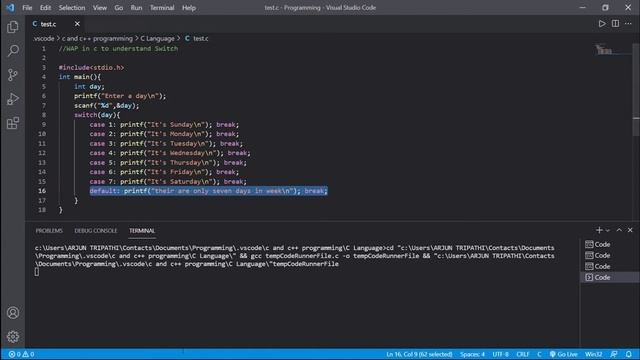
Task: Select the highlighted last Code terminal entry
Action: (610, 277)
